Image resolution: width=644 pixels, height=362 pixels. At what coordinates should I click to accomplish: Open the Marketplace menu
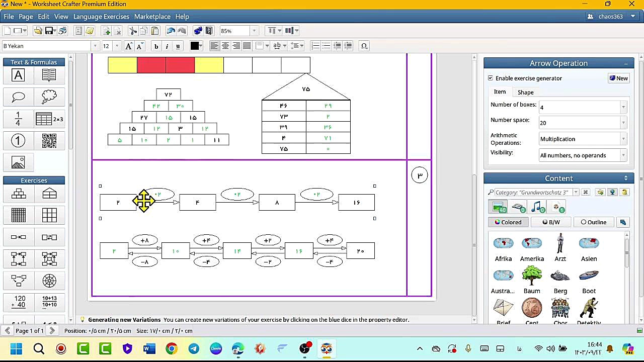click(152, 17)
